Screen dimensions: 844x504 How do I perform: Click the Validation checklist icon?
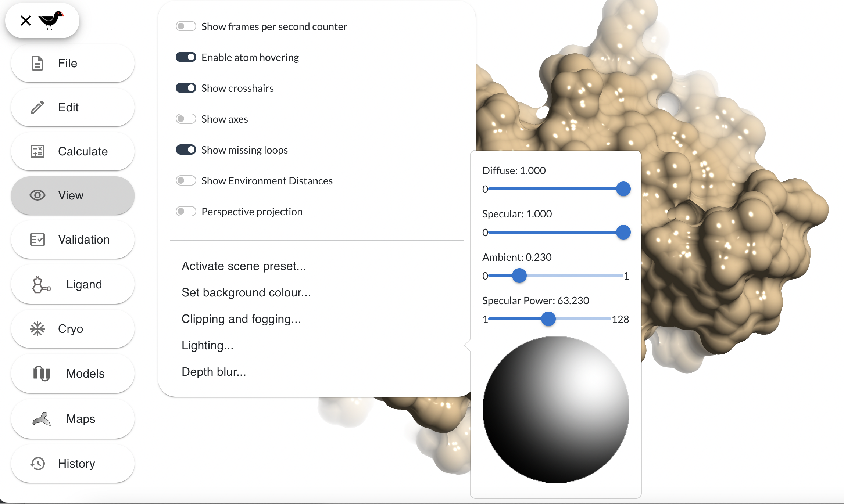coord(37,240)
